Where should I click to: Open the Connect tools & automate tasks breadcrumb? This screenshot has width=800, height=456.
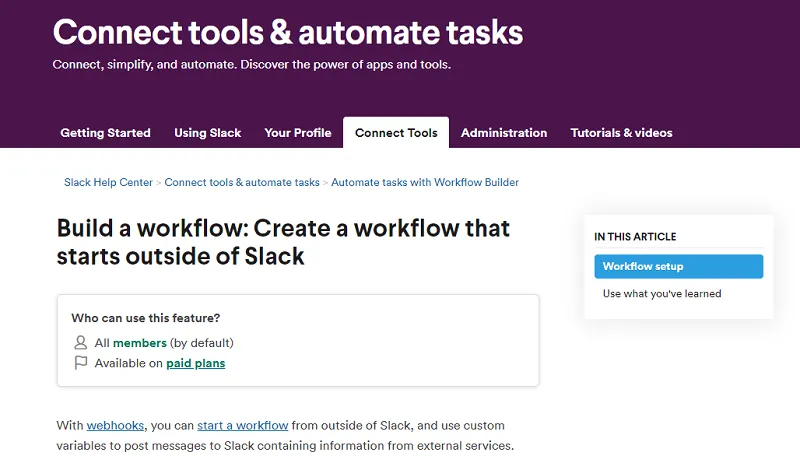(x=242, y=182)
